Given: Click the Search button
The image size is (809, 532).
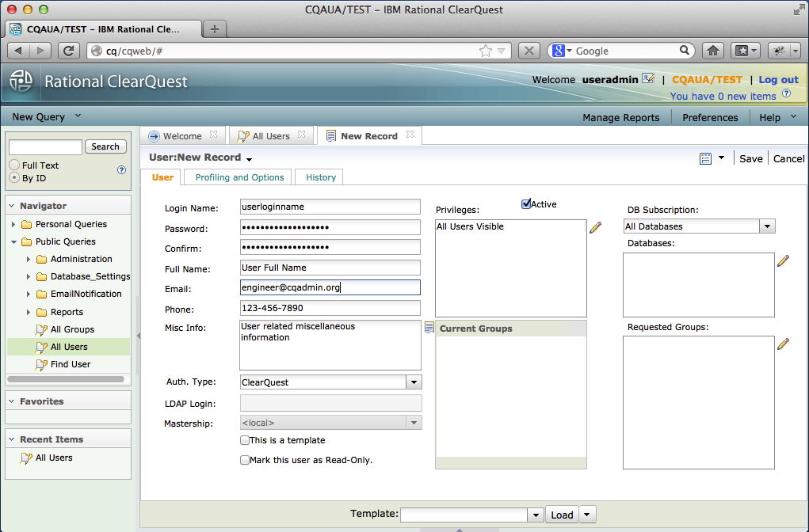Looking at the screenshot, I should (105, 146).
